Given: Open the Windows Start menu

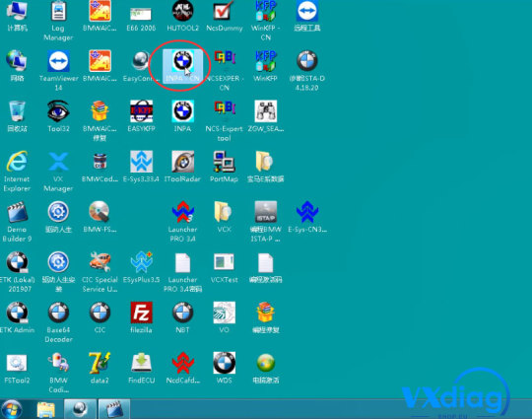Looking at the screenshot, I should (x=12, y=409).
